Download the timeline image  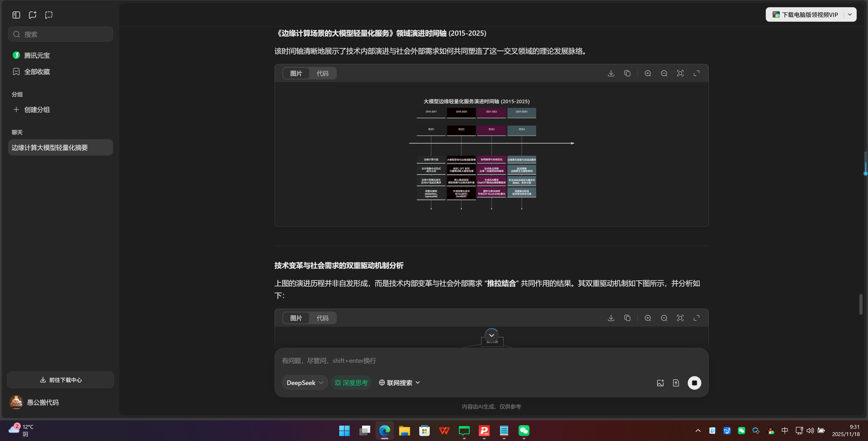[611, 73]
